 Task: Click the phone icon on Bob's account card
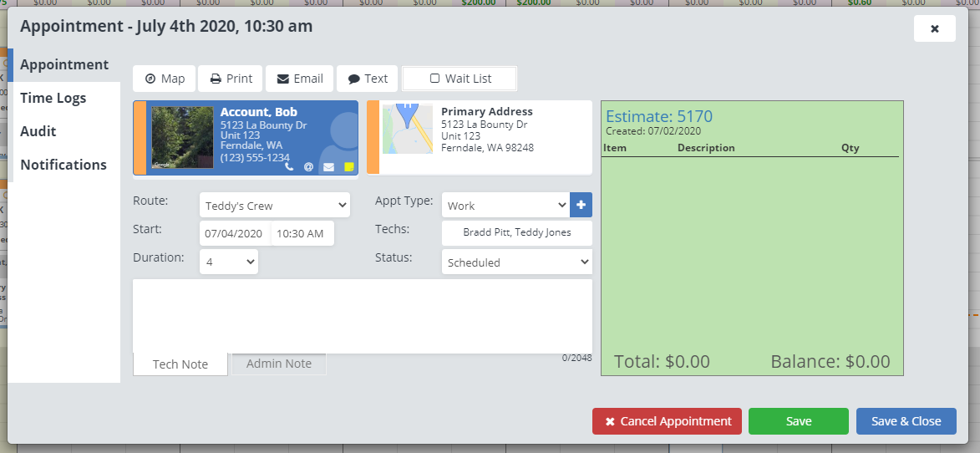click(x=289, y=167)
